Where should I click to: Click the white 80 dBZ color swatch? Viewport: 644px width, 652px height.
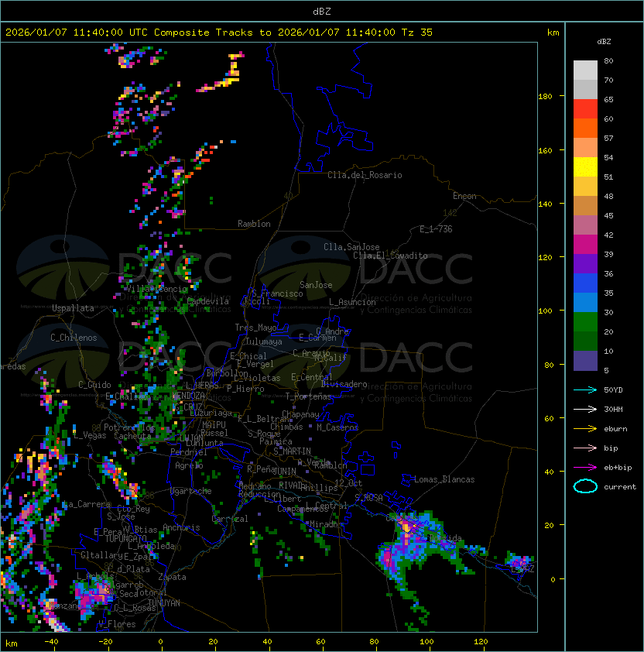coord(585,70)
